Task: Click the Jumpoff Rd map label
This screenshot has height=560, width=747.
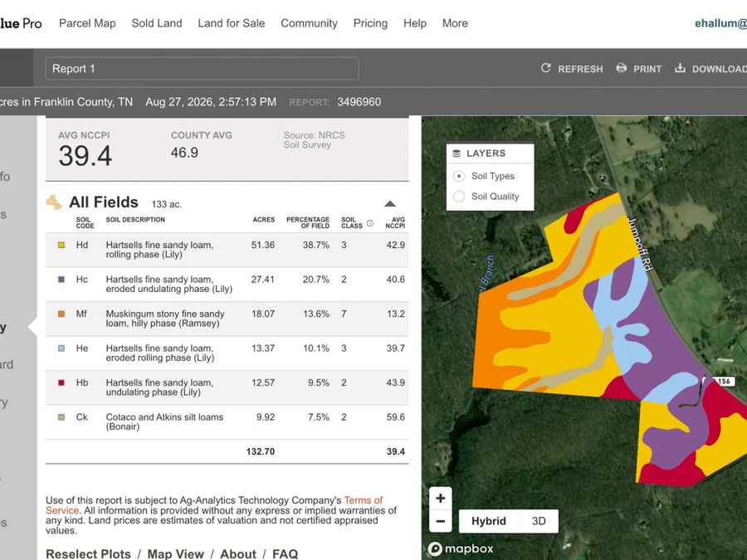Action: 640,244
